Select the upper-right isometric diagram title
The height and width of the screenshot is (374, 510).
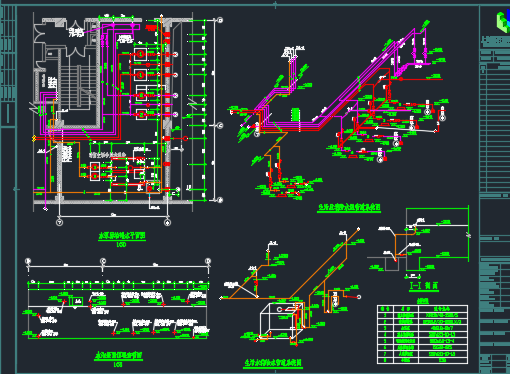click(349, 208)
